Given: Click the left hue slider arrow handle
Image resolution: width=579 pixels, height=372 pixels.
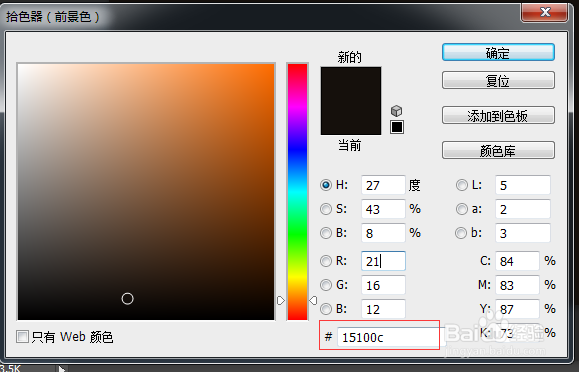Looking at the screenshot, I should pos(281,300).
